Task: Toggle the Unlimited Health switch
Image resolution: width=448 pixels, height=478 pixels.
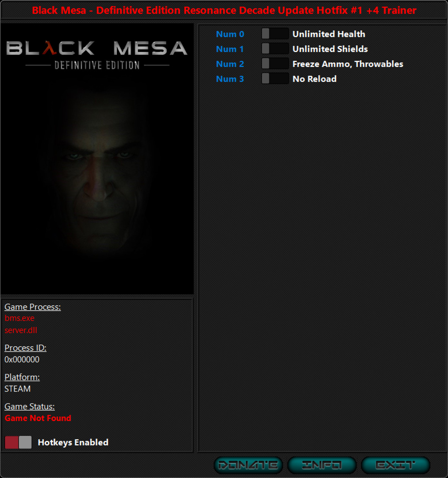Action: pyautogui.click(x=275, y=34)
